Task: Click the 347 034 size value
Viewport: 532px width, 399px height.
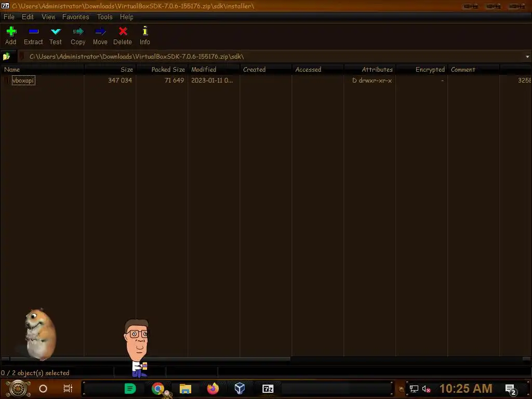Action: 120,81
